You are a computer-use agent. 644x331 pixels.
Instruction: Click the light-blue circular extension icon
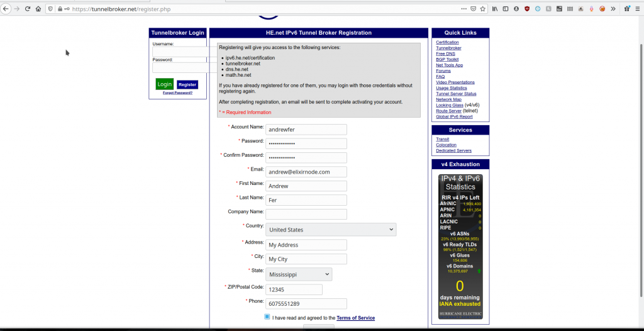click(x=538, y=9)
